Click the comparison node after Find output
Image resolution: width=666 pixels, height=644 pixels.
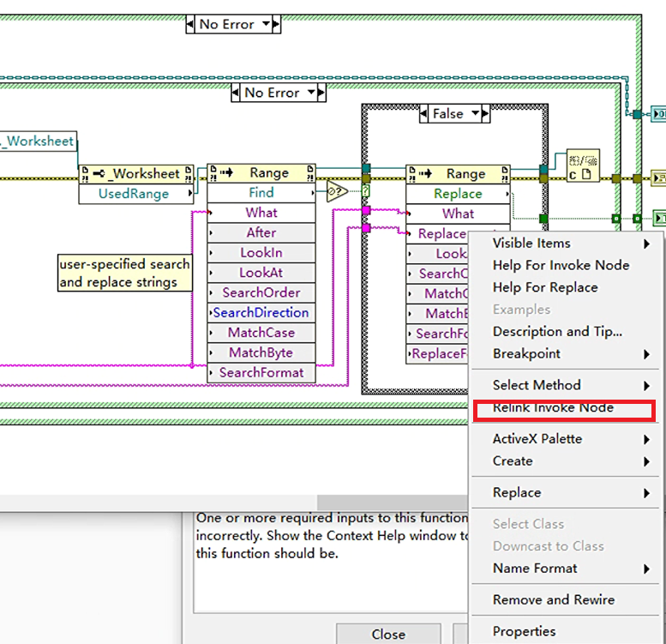tap(337, 193)
